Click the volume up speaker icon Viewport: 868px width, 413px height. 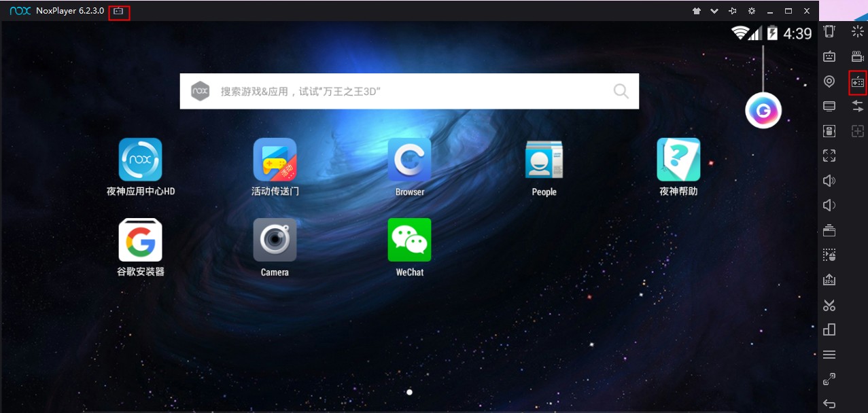pyautogui.click(x=829, y=181)
